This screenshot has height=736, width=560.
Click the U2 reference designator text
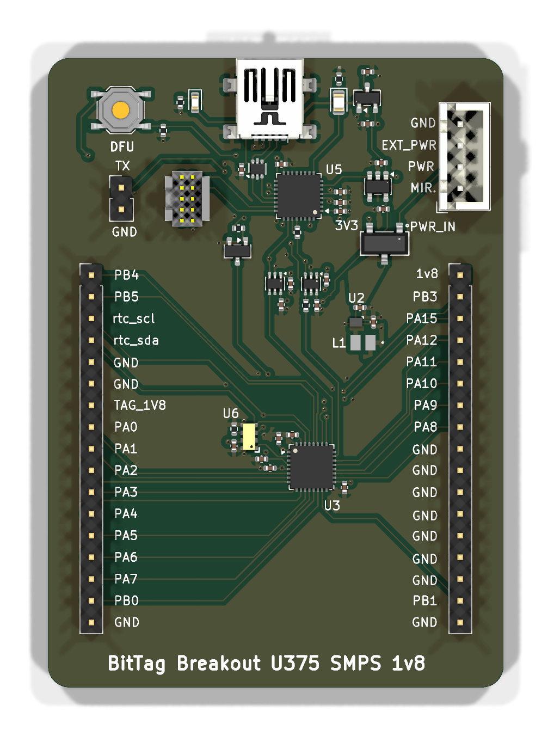(x=356, y=298)
